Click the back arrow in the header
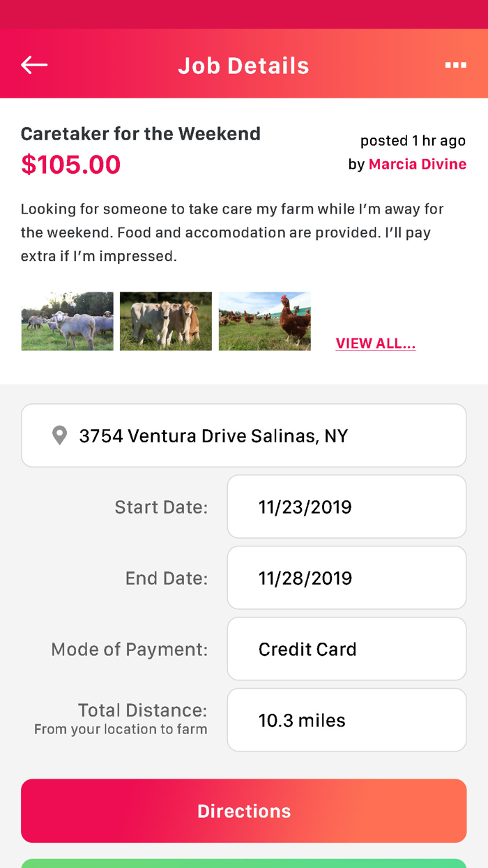This screenshot has height=868, width=488. [33, 64]
